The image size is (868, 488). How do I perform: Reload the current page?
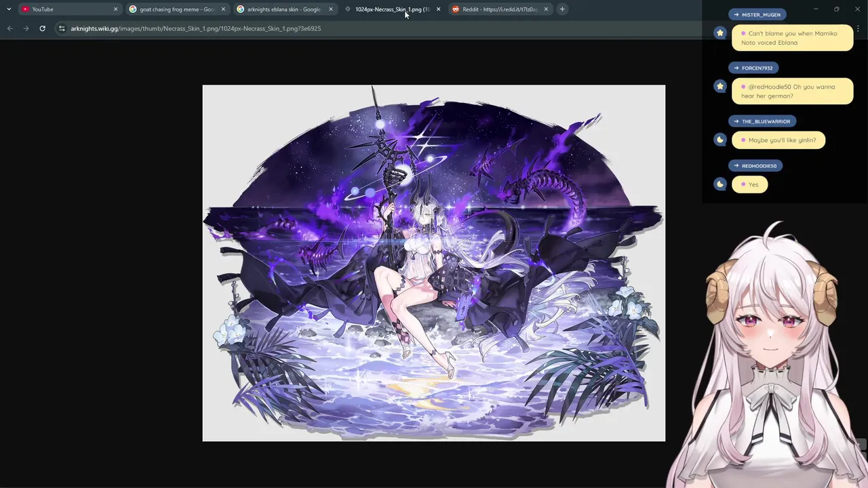click(x=42, y=28)
